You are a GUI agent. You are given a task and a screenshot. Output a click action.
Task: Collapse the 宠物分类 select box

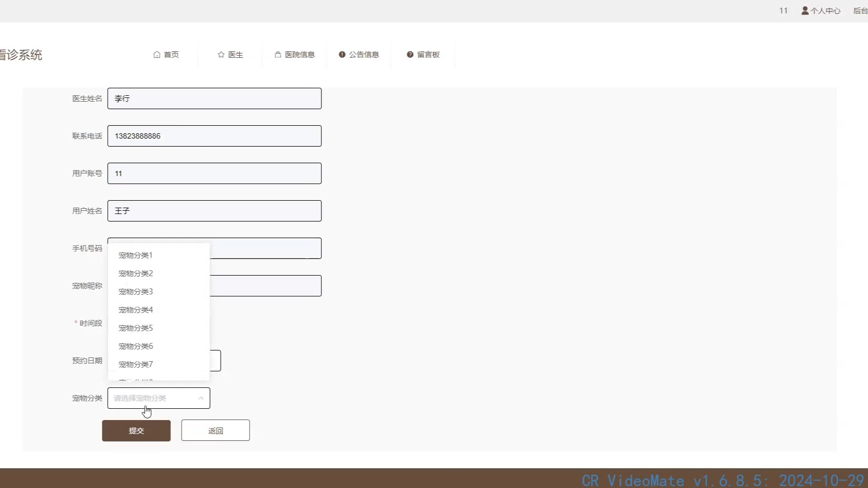coord(158,398)
